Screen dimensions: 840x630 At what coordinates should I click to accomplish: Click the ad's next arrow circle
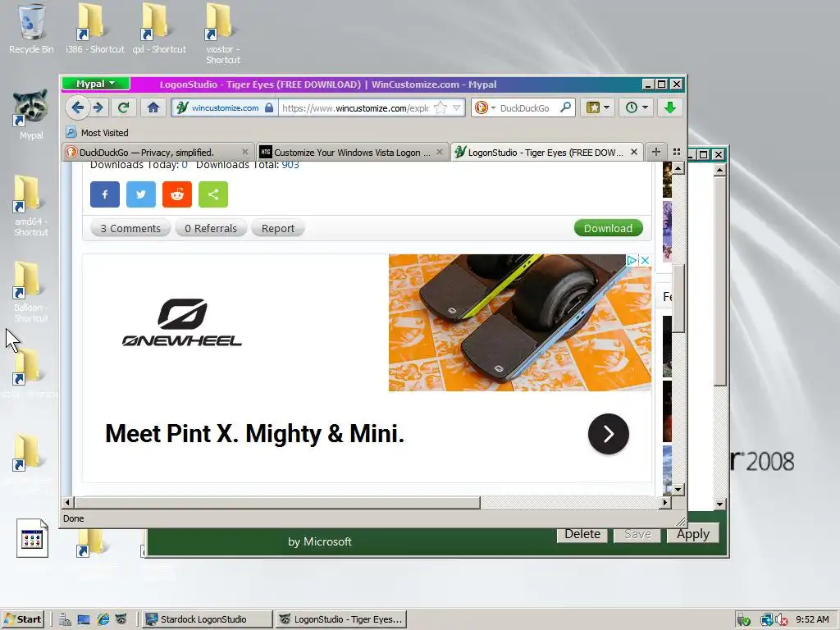[609, 434]
